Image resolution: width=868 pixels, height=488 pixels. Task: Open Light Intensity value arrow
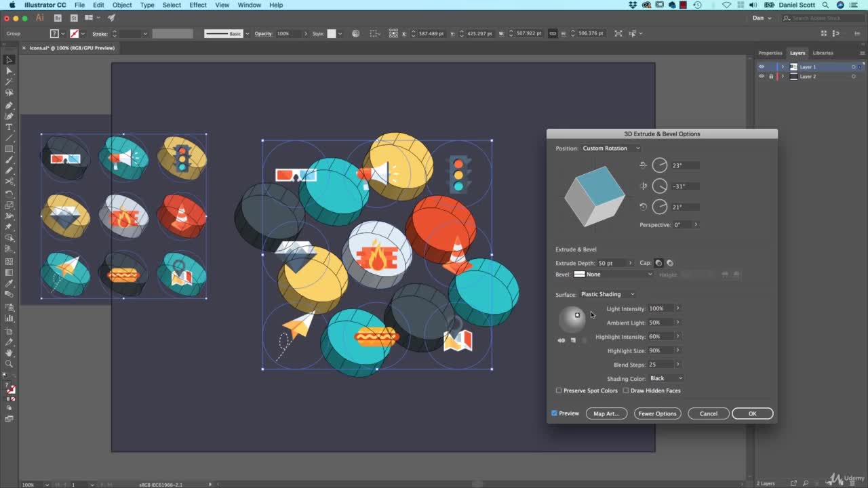click(x=677, y=308)
